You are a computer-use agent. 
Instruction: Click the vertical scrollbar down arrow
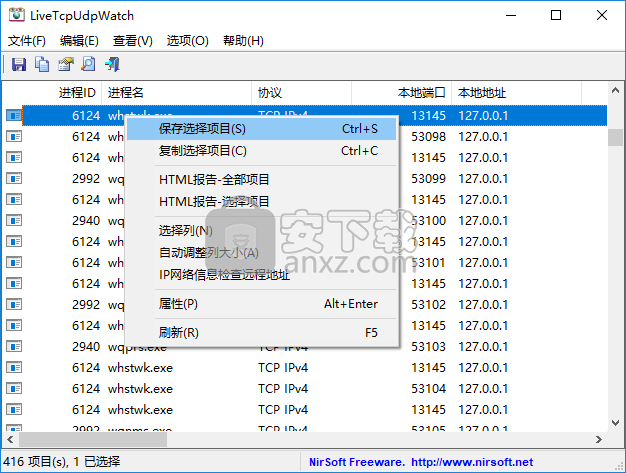tap(615, 423)
